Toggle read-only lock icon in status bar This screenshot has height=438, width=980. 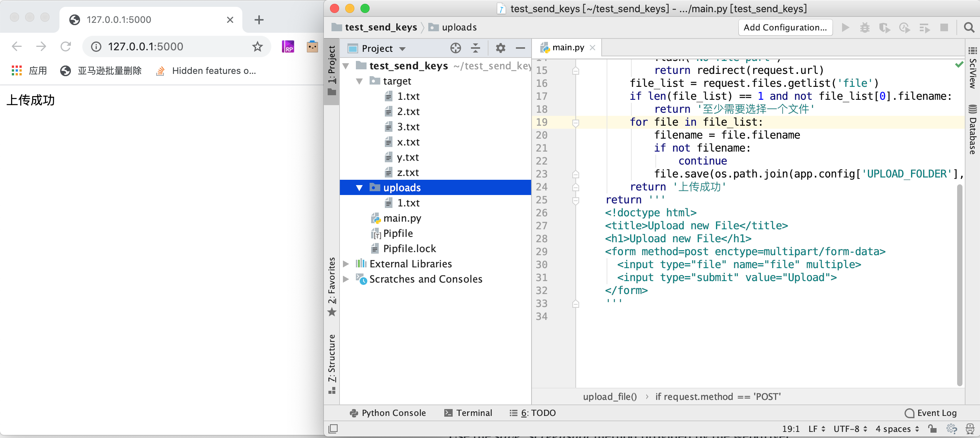pyautogui.click(x=932, y=428)
